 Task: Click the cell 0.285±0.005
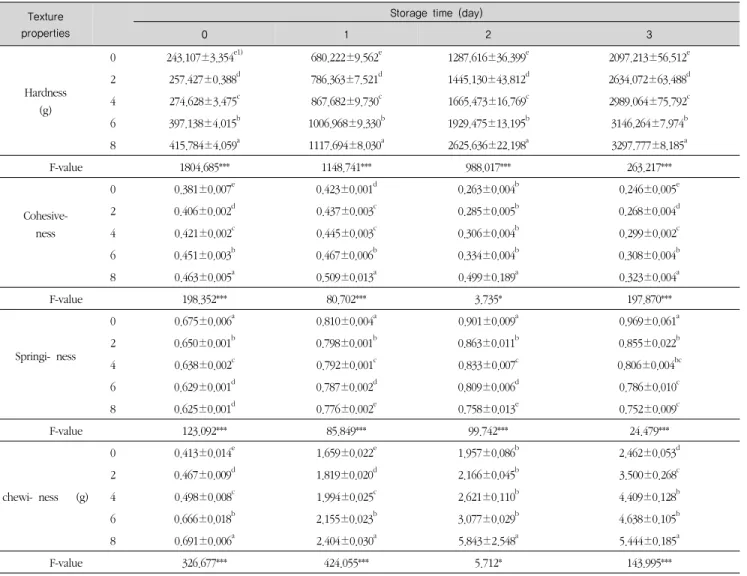[488, 211]
